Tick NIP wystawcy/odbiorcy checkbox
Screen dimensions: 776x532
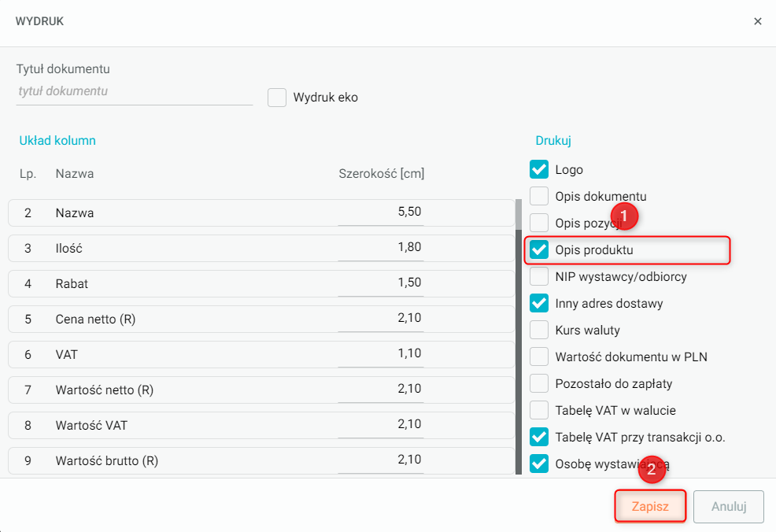pyautogui.click(x=539, y=277)
